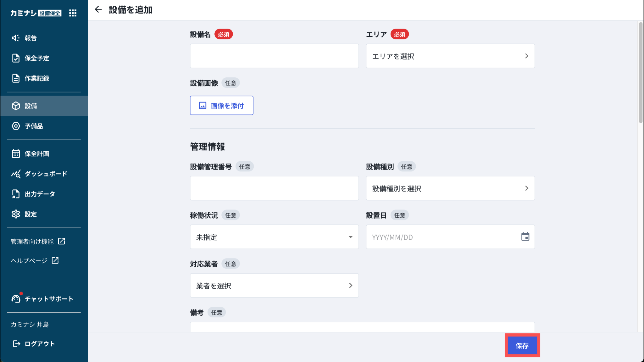Screen dimensions: 644x362
Task: Open the 稼働状況 未指定 dropdown
Action: 274,237
